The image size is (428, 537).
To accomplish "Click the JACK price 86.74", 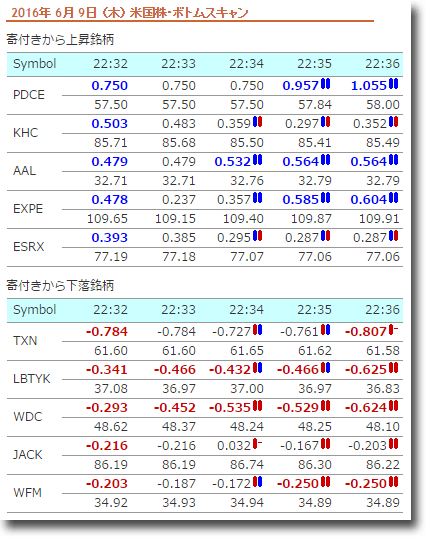I will click(247, 465).
